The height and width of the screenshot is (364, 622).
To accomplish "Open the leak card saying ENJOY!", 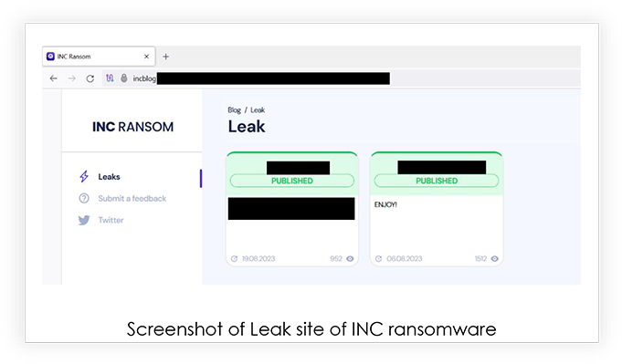I will [x=437, y=209].
